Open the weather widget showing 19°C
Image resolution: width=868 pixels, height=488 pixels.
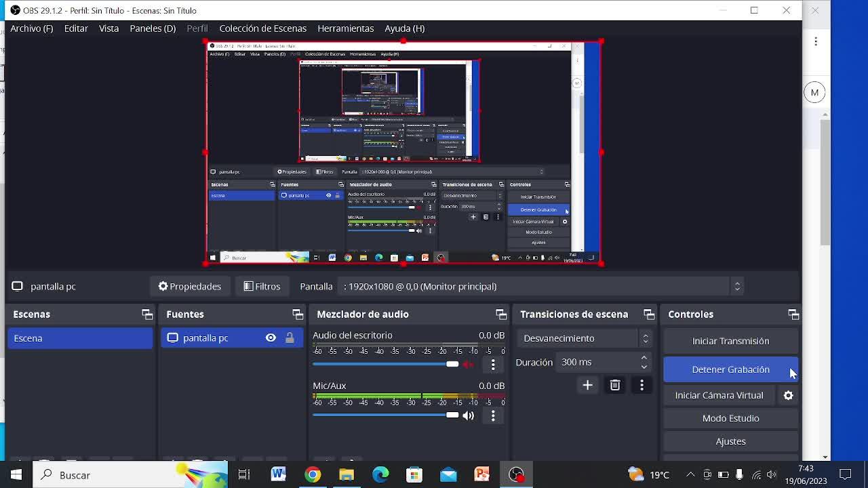tap(649, 475)
